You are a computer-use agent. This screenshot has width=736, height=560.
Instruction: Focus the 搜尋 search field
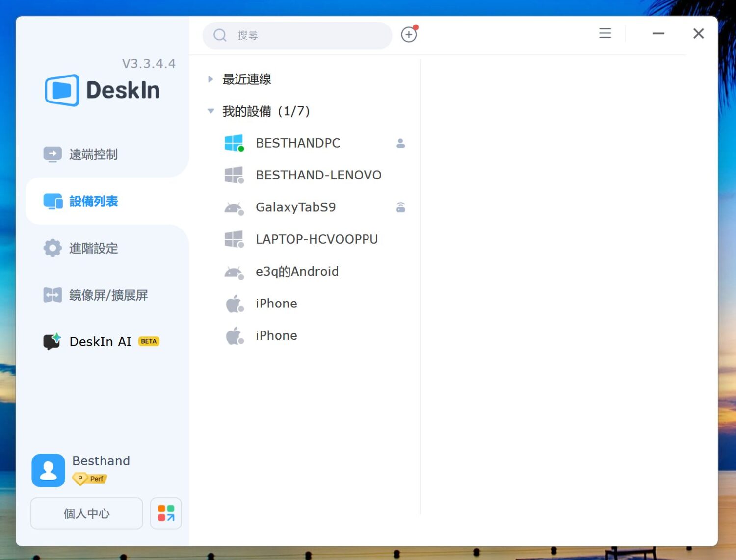pos(297,35)
